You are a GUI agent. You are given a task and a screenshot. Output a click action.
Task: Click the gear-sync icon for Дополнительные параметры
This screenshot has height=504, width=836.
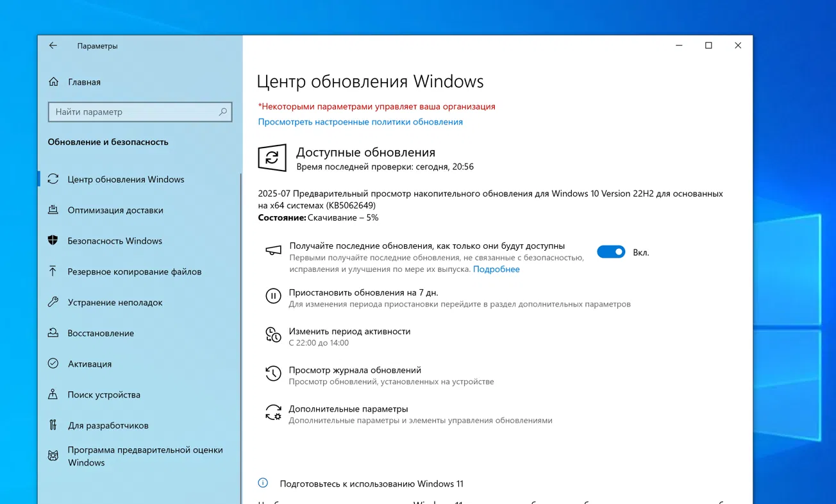(273, 412)
